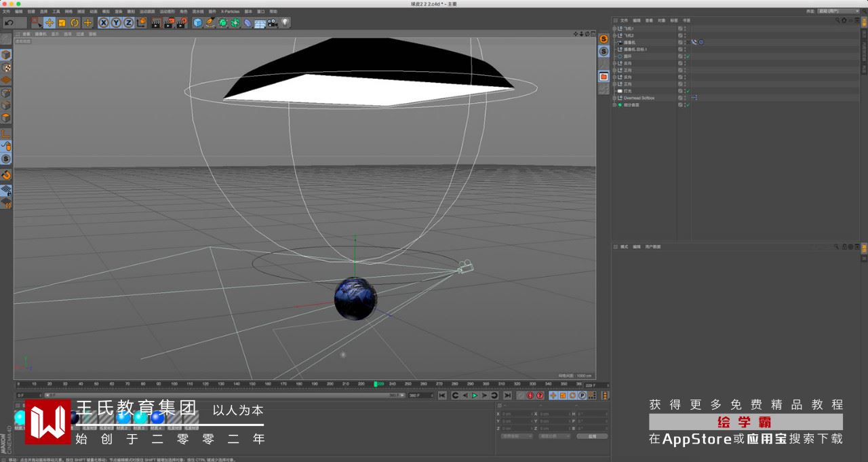The image size is (868, 462).
Task: Click the Camera object icon in toolbar
Action: (x=273, y=22)
